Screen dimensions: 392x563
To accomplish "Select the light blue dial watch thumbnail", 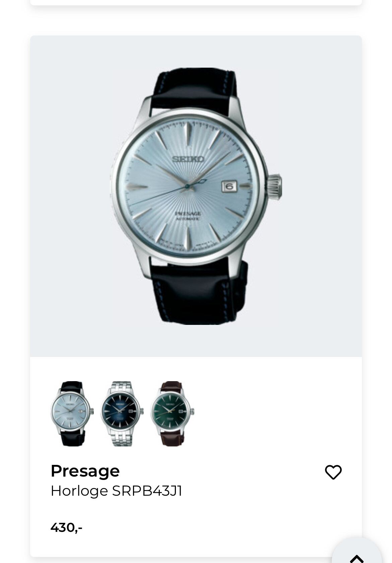I will pyautogui.click(x=72, y=414).
